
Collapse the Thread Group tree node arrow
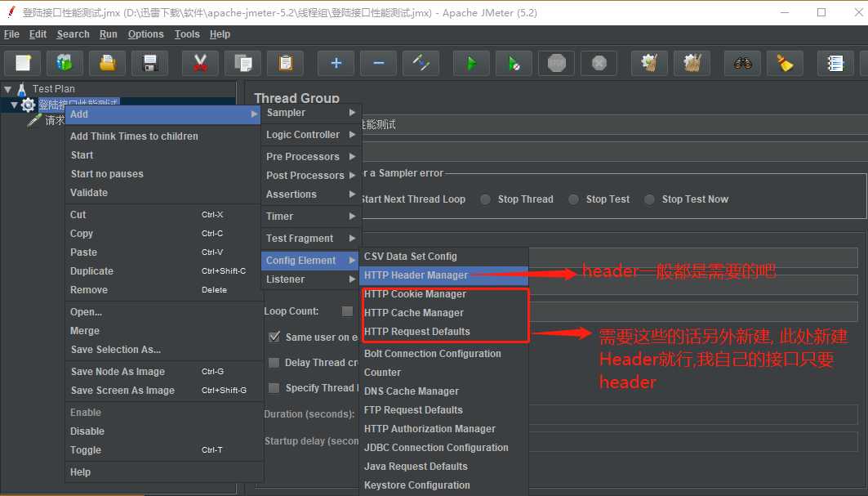tap(14, 105)
